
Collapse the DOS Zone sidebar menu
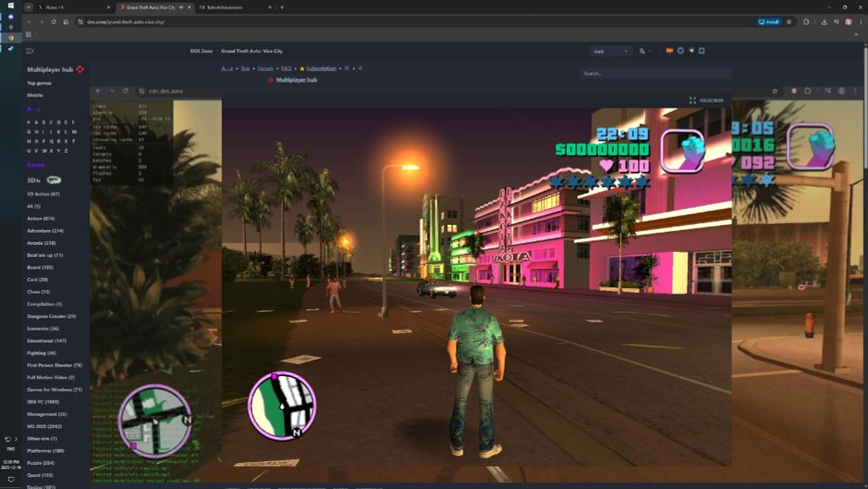point(30,51)
